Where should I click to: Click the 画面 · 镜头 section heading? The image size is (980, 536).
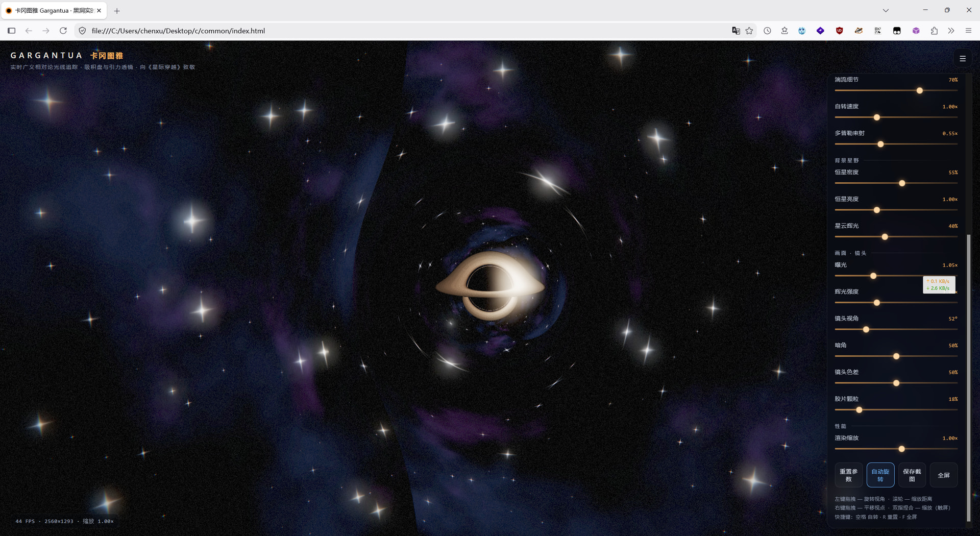tap(850, 253)
